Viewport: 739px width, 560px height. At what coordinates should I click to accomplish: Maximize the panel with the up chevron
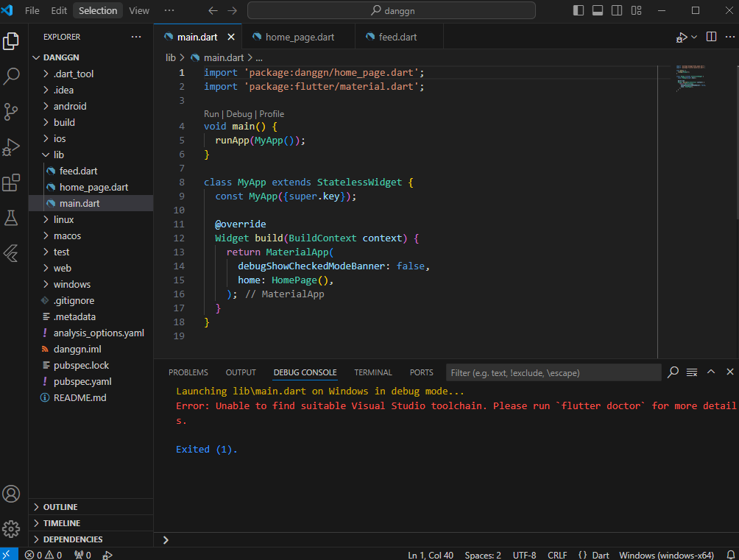(711, 372)
